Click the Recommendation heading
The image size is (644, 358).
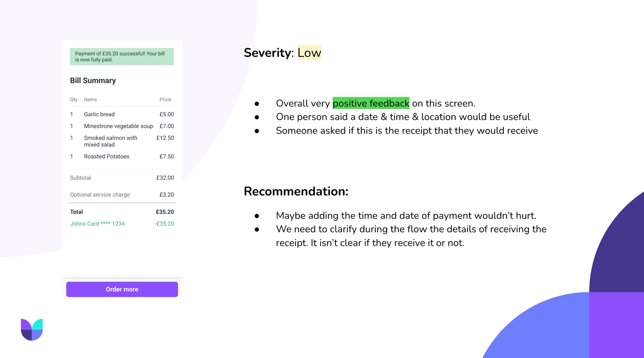[x=296, y=191]
